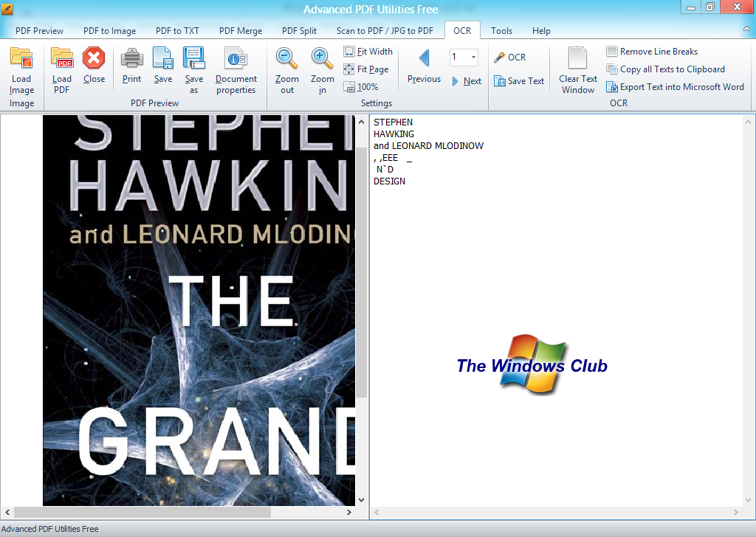Click preview scroll-down arrow

pyautogui.click(x=362, y=500)
